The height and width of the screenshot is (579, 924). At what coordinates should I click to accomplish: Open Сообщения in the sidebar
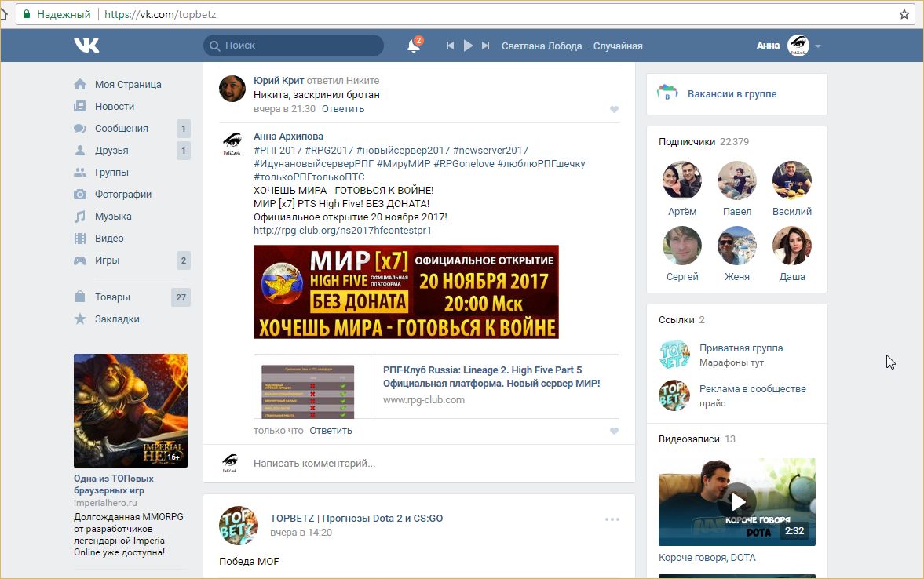click(x=122, y=129)
